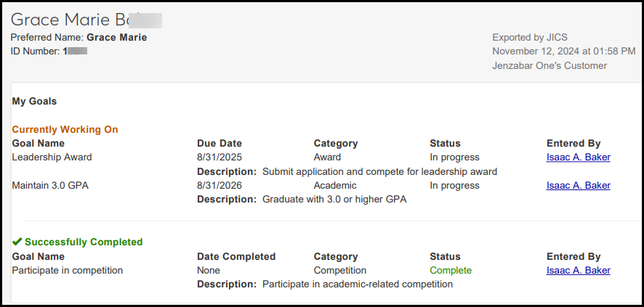
Task: Open Isaac A. Baker link for Maintain 3.0 GPA
Action: click(578, 185)
